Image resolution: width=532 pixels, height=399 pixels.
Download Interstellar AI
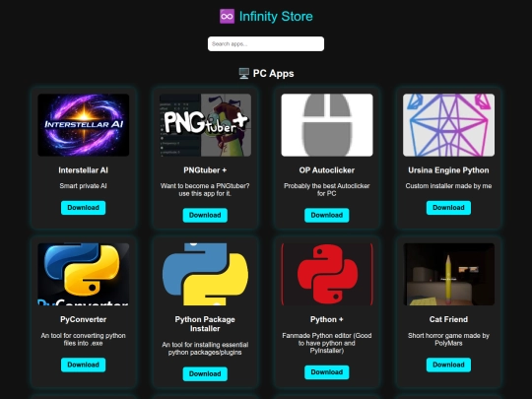coord(83,208)
